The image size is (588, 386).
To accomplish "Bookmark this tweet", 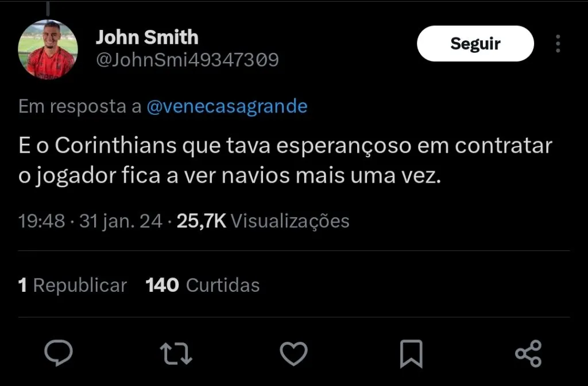I will click(411, 353).
